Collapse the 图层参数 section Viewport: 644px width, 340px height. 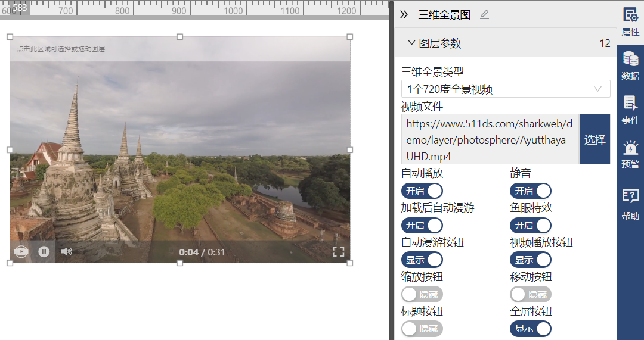coord(411,43)
